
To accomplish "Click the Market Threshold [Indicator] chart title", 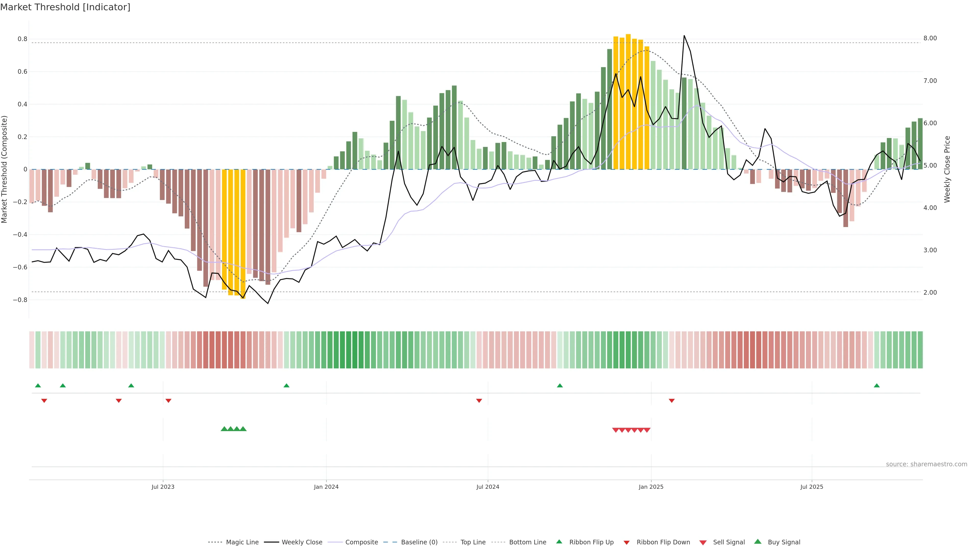I will point(65,7).
